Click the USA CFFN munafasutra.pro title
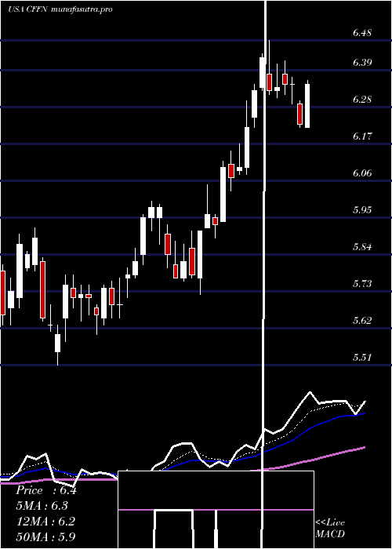 [x=60, y=9]
